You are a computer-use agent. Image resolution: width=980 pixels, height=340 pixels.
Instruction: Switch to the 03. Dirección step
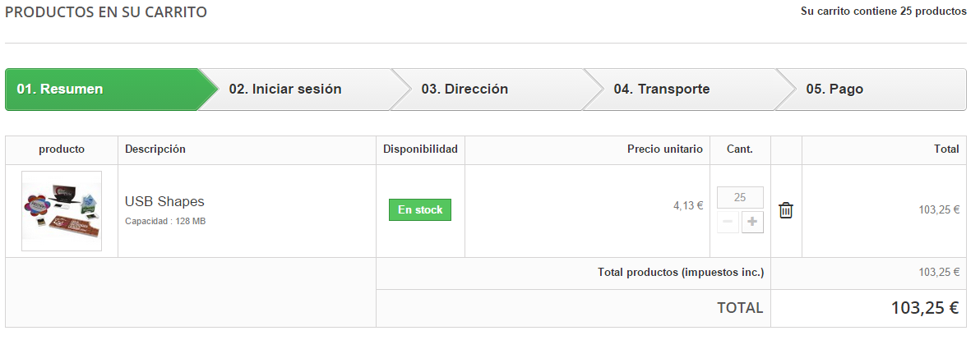pyautogui.click(x=465, y=90)
